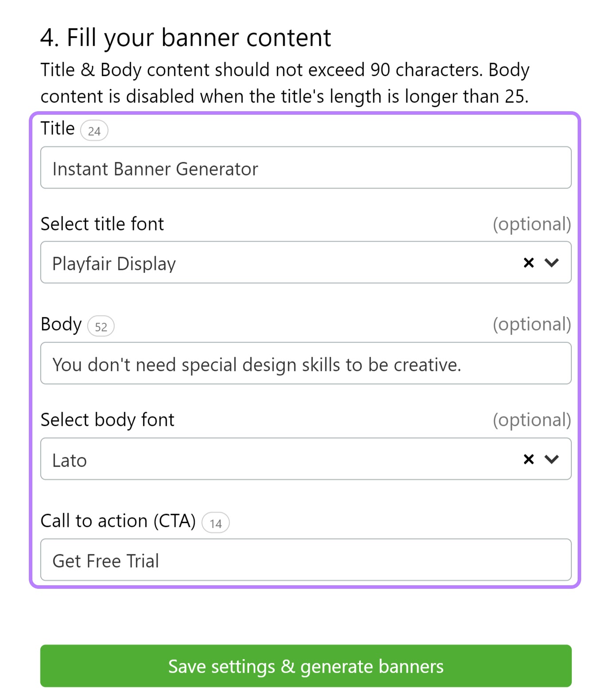Click the Body field label
Screen dimensions: 614x700
coord(61,325)
